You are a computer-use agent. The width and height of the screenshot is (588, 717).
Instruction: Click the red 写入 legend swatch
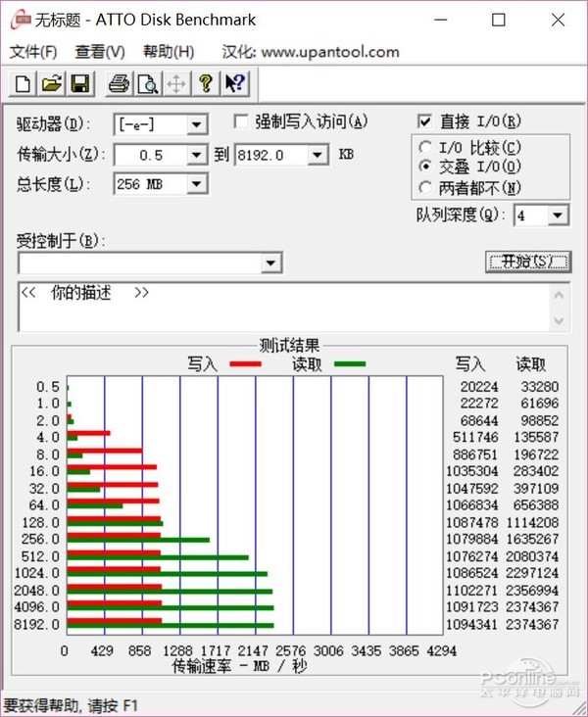point(245,364)
